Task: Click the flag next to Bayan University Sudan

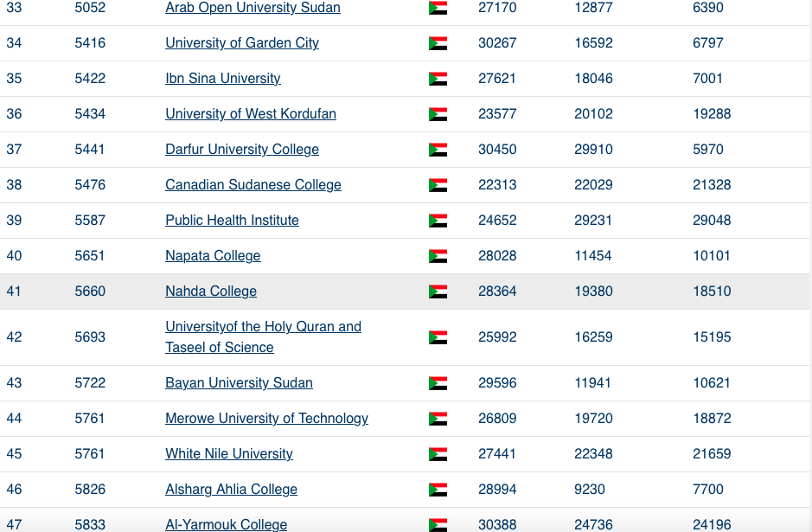Action: (x=438, y=383)
